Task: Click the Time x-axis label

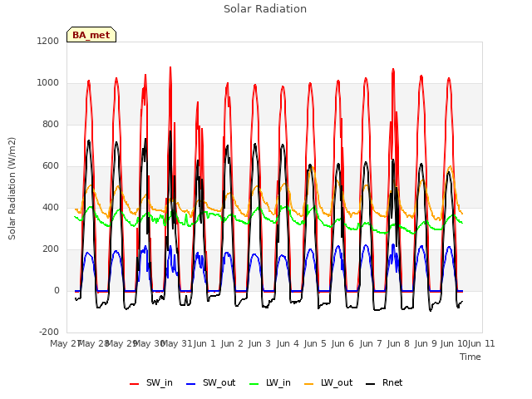Action: point(470,357)
